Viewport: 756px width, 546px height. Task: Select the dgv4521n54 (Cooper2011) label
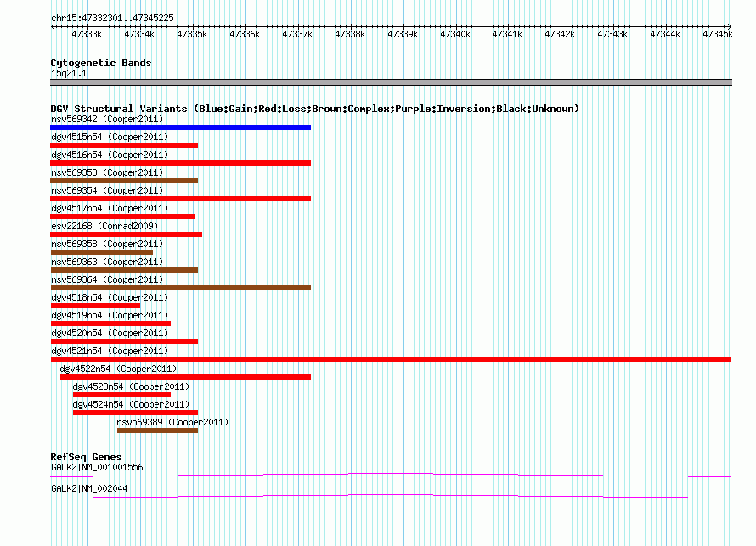point(110,351)
